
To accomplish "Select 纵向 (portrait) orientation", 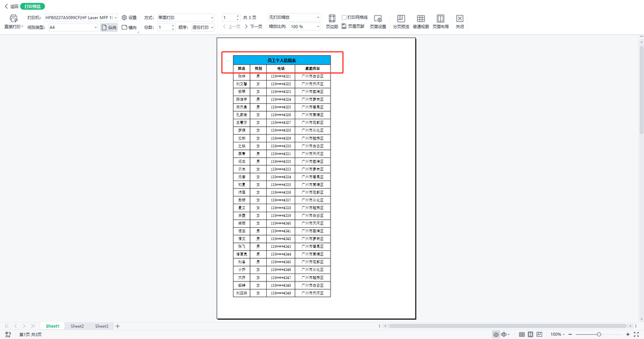I will (x=108, y=27).
